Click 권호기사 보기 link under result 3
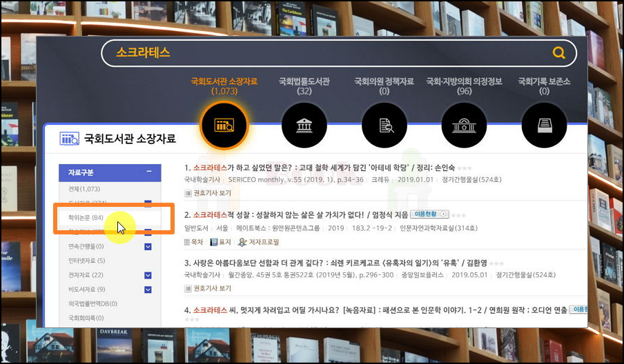Image resolution: width=624 pixels, height=364 pixels. pos(212,288)
